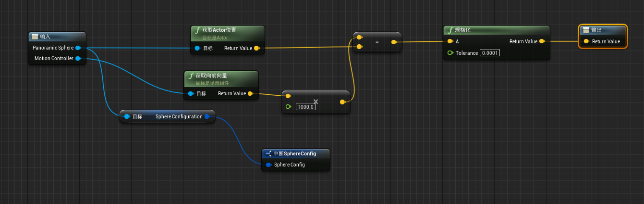Select the Motion Controller output pin

78,58
